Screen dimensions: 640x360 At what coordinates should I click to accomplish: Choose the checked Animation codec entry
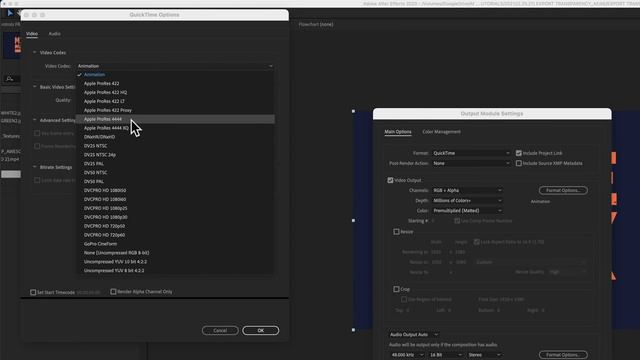pyautogui.click(x=175, y=75)
